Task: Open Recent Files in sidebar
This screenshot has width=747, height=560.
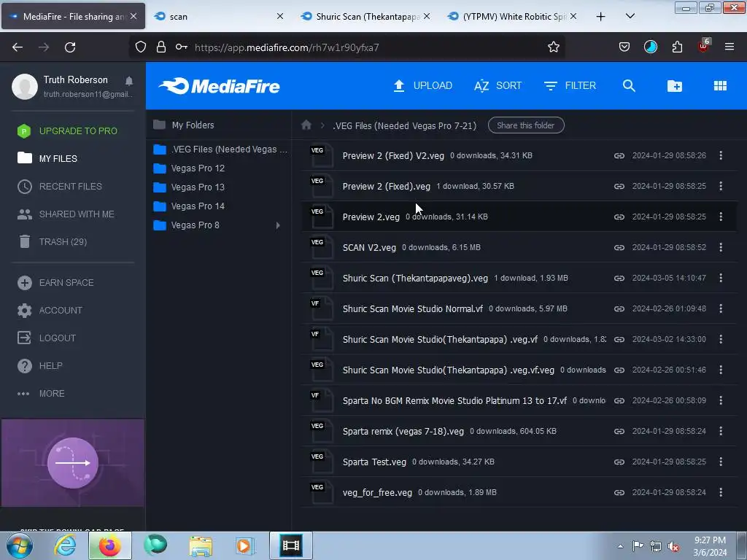Action: click(60, 186)
